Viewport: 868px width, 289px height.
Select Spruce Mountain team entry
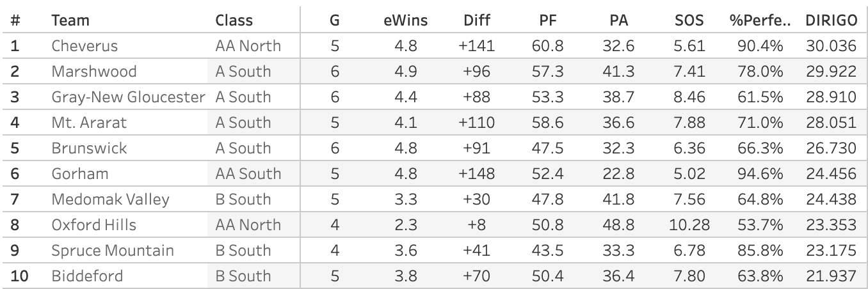click(x=113, y=251)
